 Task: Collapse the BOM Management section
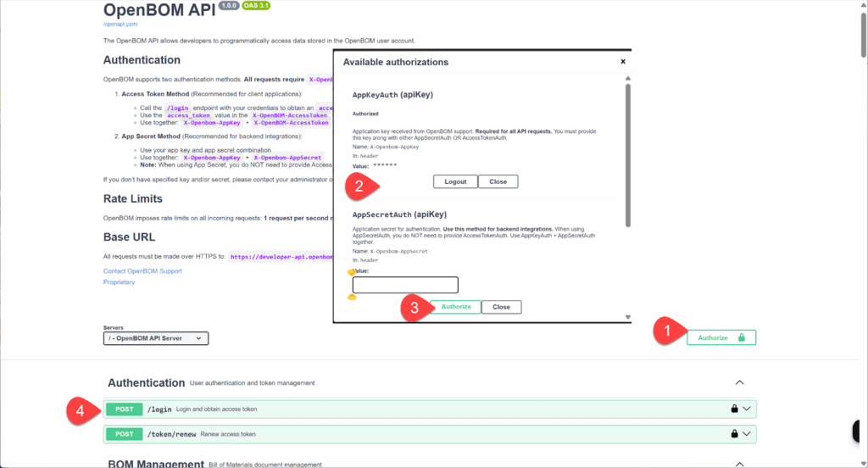(739, 464)
